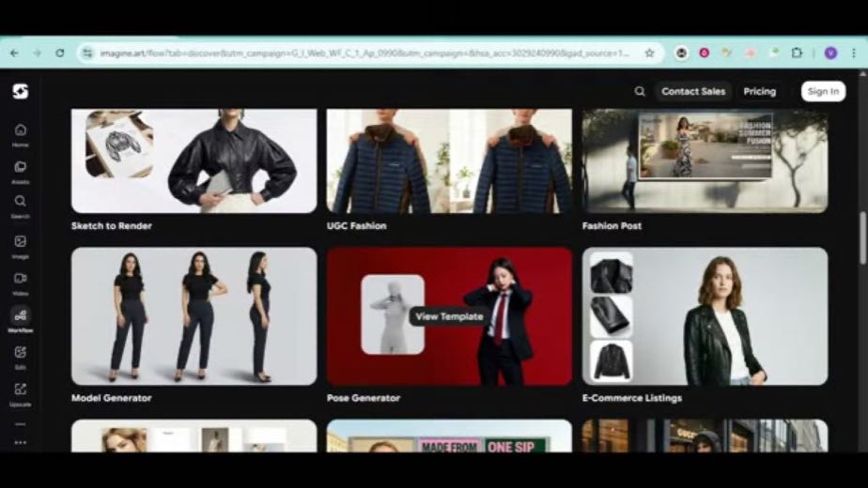Open the browser Extensions puzzle icon

click(797, 53)
